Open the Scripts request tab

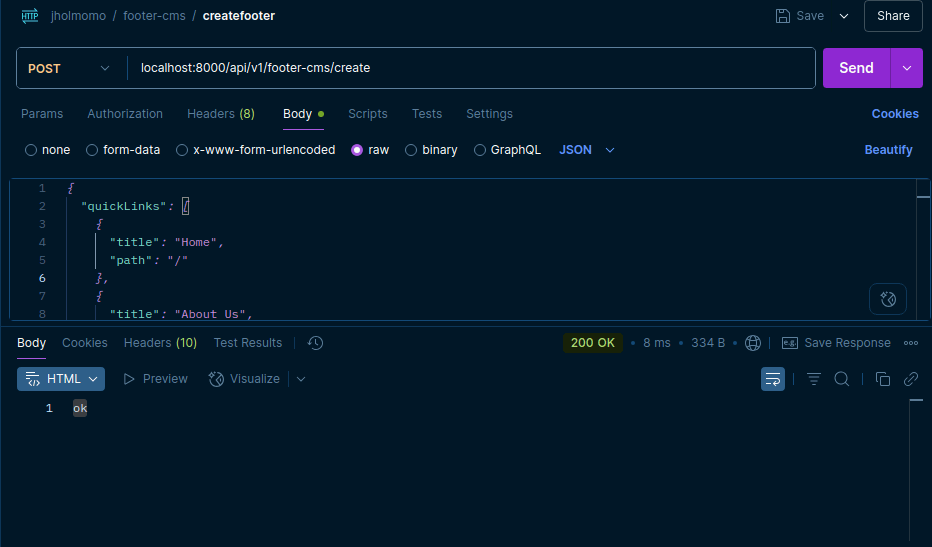367,114
